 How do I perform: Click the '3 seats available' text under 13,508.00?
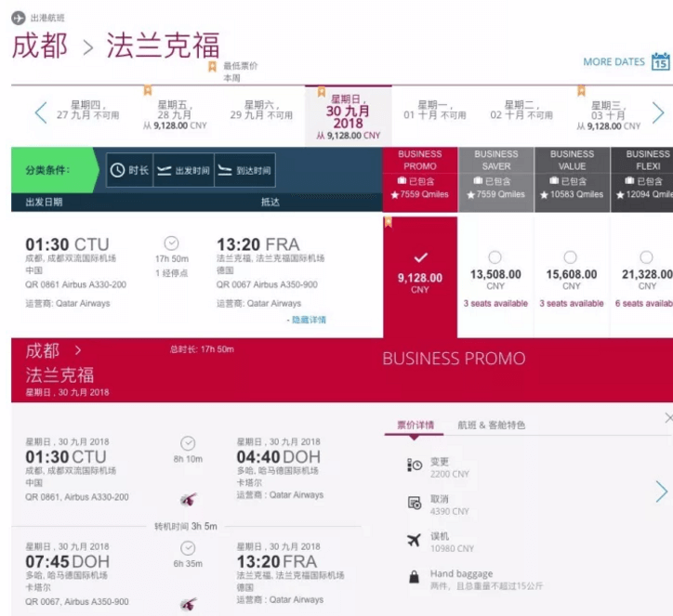[495, 303]
